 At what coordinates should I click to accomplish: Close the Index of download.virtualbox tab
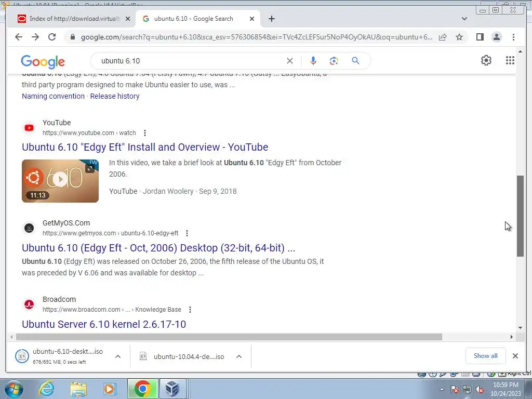(x=128, y=19)
